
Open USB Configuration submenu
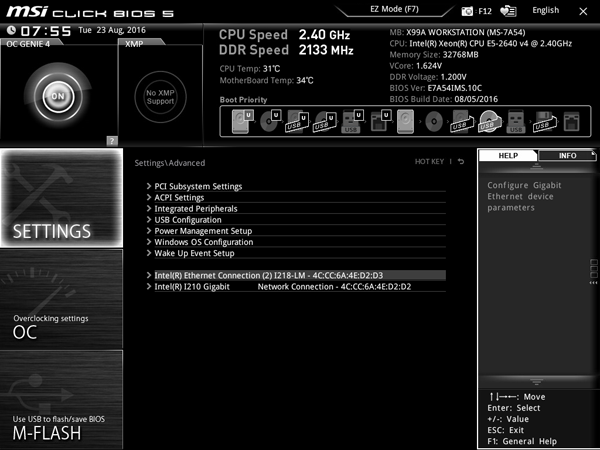pos(296,220)
